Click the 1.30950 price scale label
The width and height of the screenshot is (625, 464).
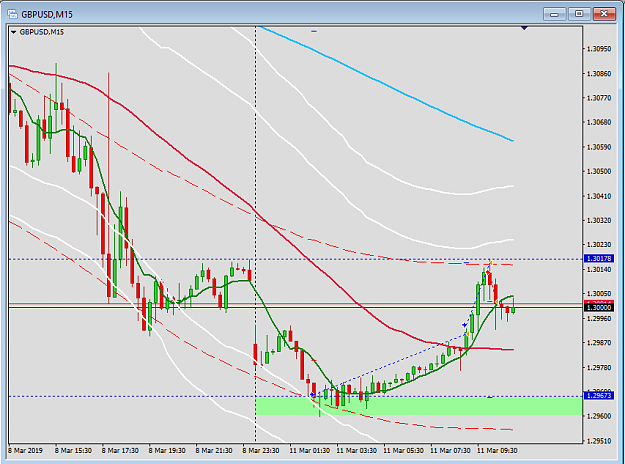599,49
